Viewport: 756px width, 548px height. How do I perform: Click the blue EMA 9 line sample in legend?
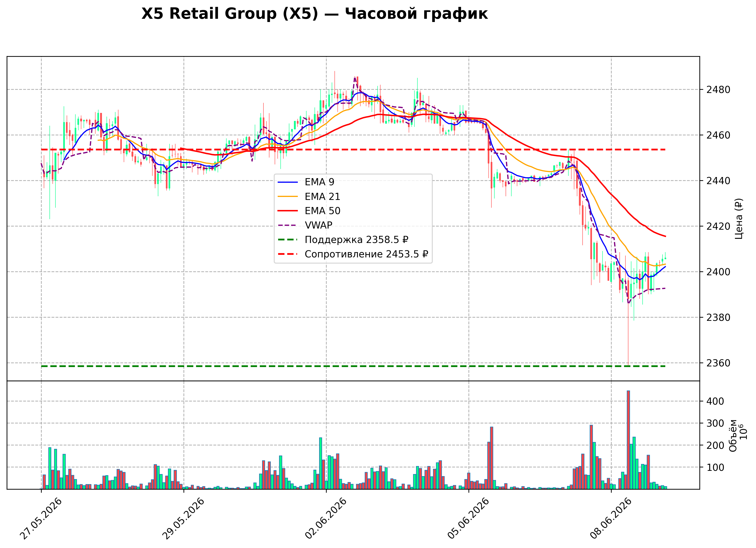(287, 182)
